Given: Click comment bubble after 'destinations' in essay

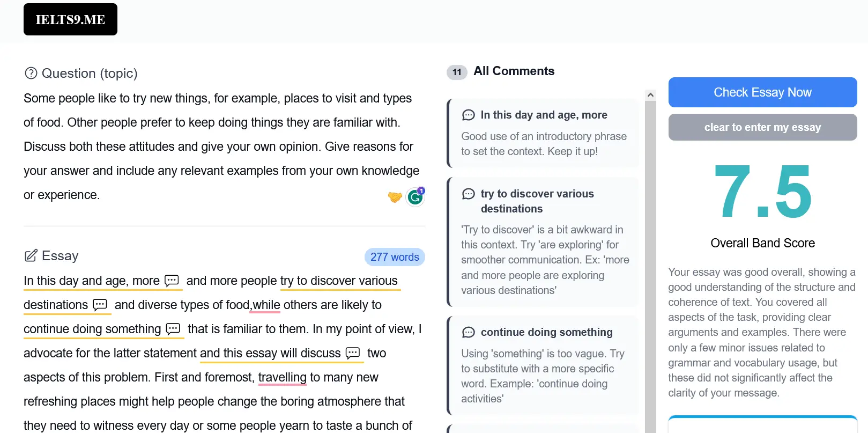Looking at the screenshot, I should tap(100, 305).
